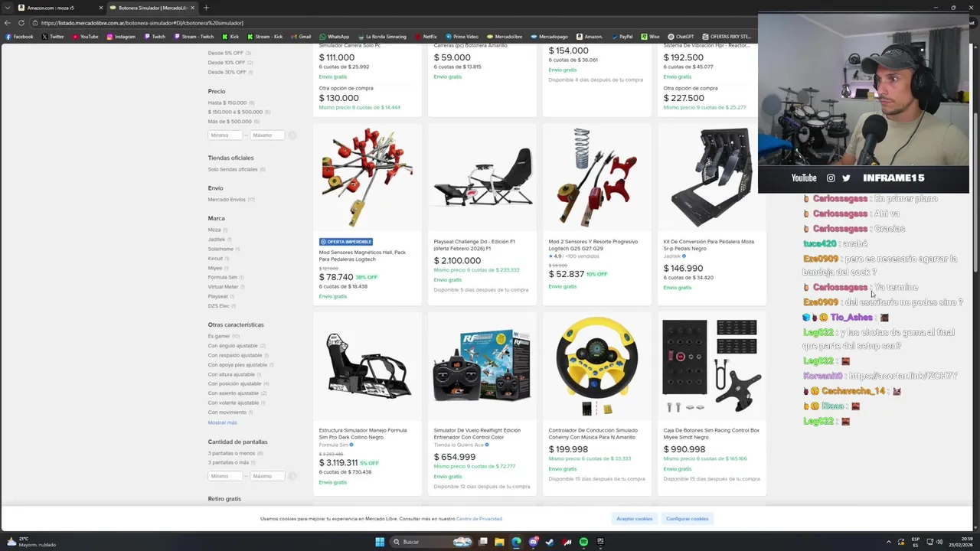The image size is (980, 551).
Task: Open Epic Games launcher from taskbar
Action: [600, 542]
